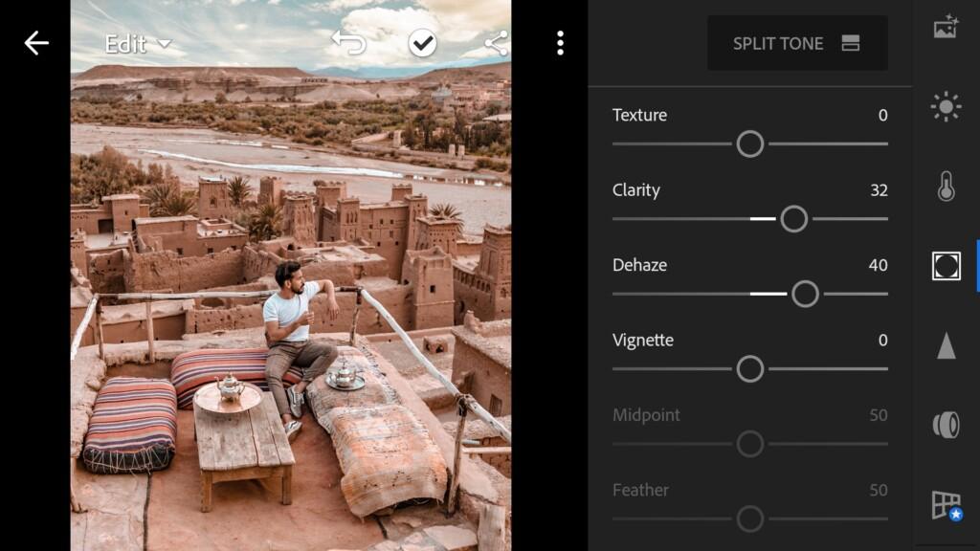This screenshot has height=551, width=980.
Task: Confirm edits with the checkmark icon
Action: tap(422, 43)
